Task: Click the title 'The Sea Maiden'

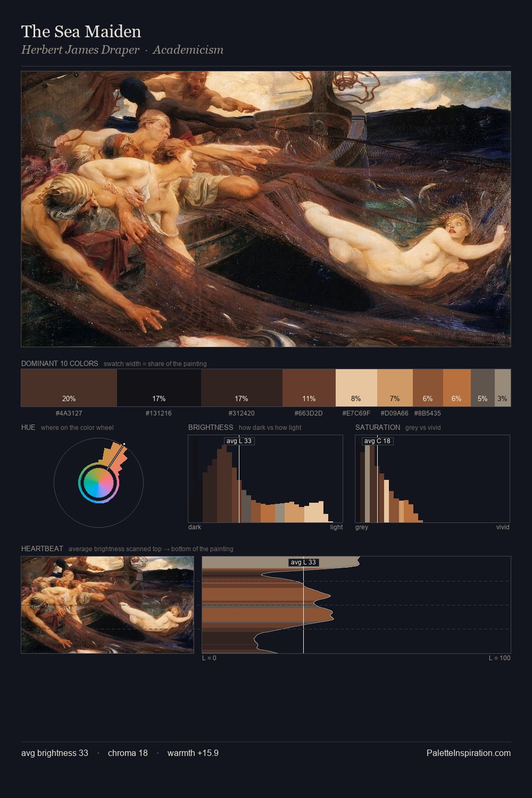Action: tap(81, 31)
